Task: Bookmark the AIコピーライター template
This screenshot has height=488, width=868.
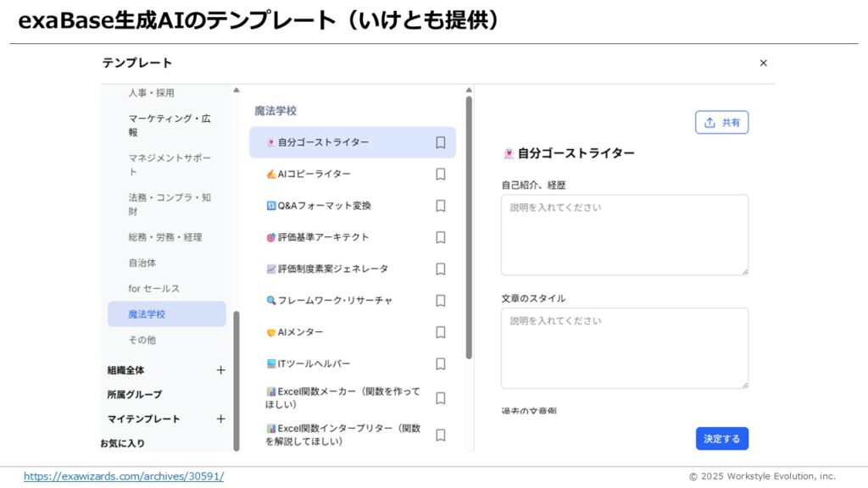Action: (x=441, y=175)
